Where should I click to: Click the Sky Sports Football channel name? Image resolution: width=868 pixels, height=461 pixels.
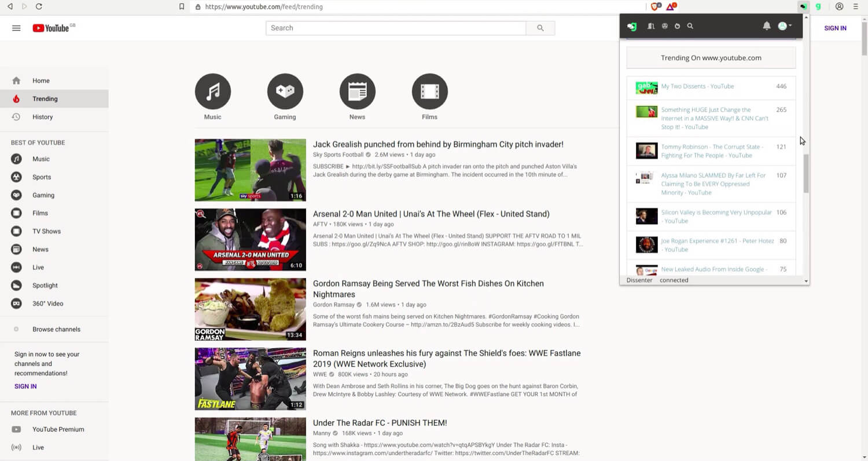coord(338,155)
